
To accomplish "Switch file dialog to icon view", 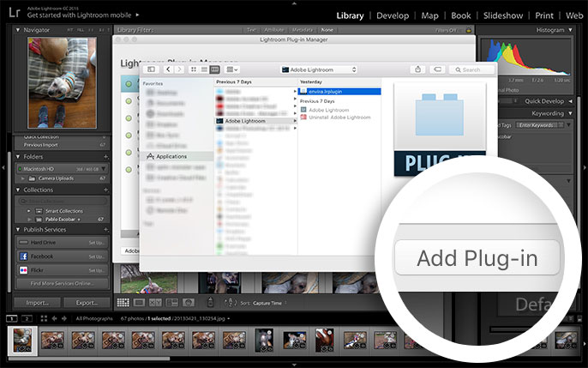I will pos(194,69).
